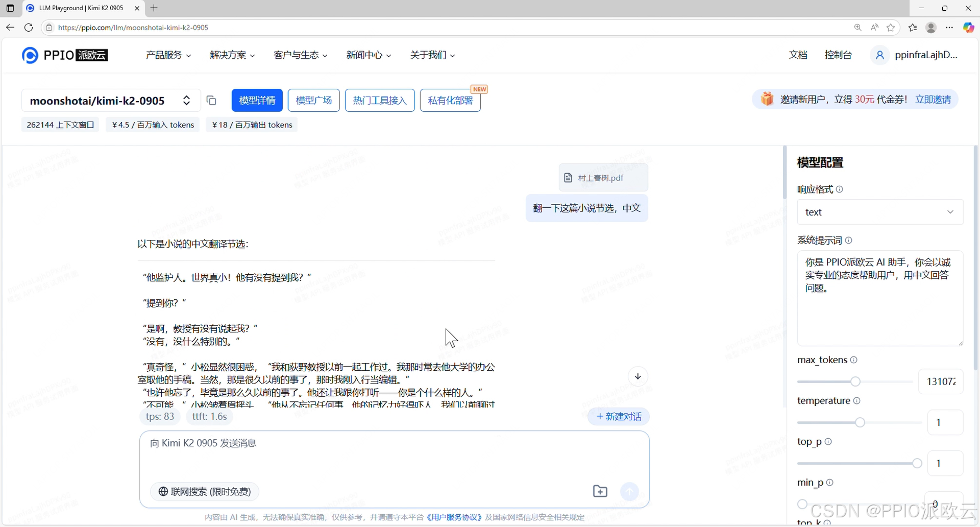Select the 私有化部署 tab
The height and width of the screenshot is (527, 980).
click(x=450, y=101)
